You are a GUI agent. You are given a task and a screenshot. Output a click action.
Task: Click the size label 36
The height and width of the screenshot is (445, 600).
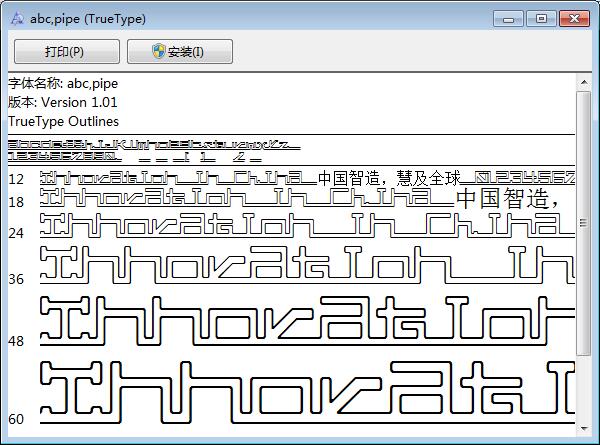pyautogui.click(x=16, y=279)
